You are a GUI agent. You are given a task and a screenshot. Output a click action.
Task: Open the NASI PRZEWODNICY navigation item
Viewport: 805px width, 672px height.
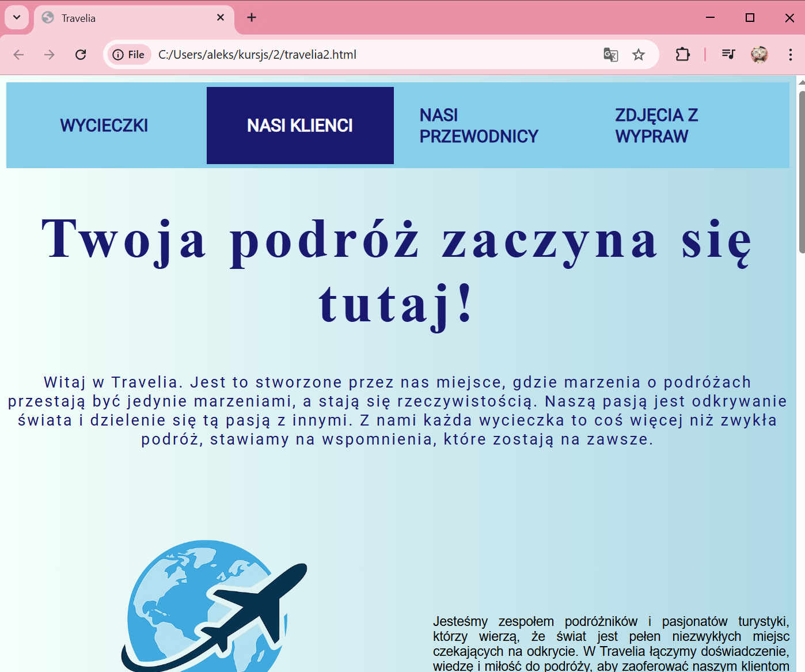[x=479, y=126]
